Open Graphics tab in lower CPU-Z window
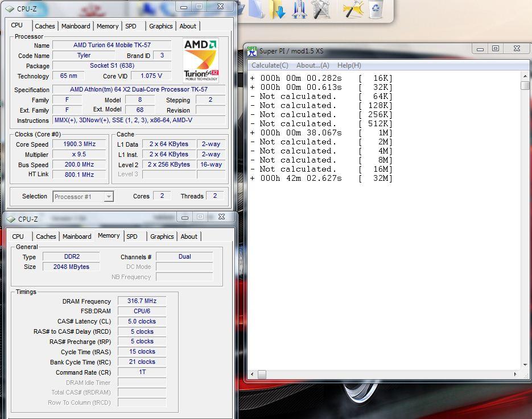This screenshot has width=532, height=419. click(x=162, y=237)
